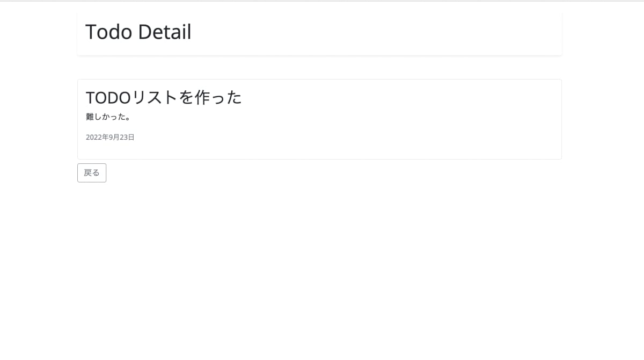This screenshot has height=360, width=644.
Task: Click the page background below the card
Action: coord(319,242)
